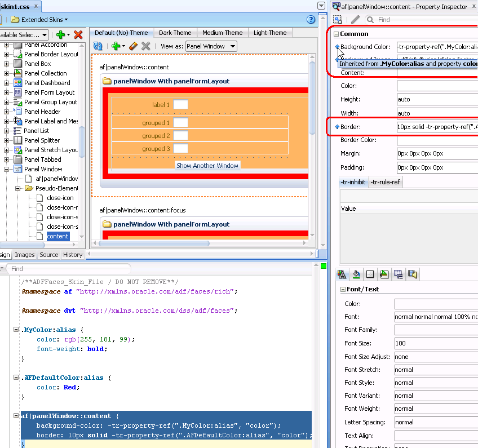Select the Box category icon in Property Inspector
The image size is (478, 448).
pyautogui.click(x=370, y=274)
